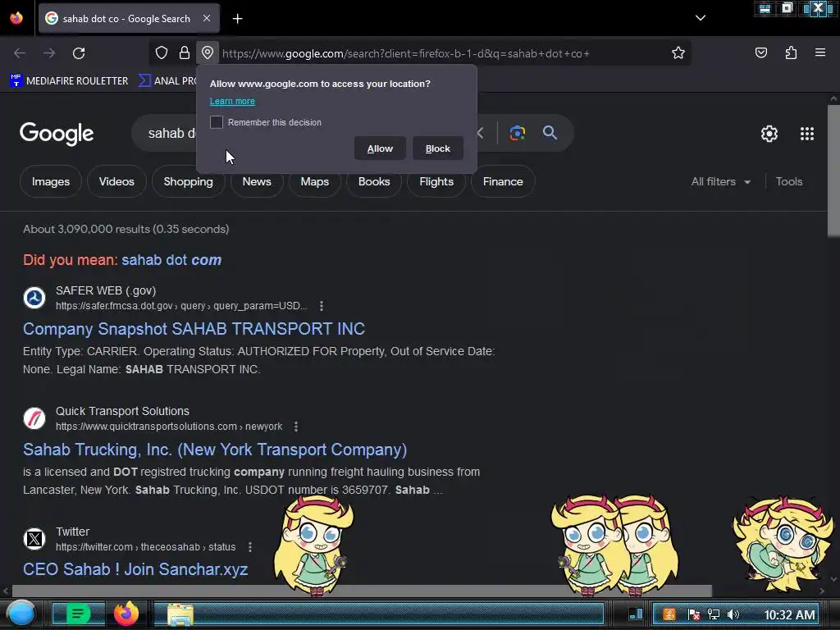
Task: Open Sahab Trucking, Inc. result
Action: [x=215, y=450]
